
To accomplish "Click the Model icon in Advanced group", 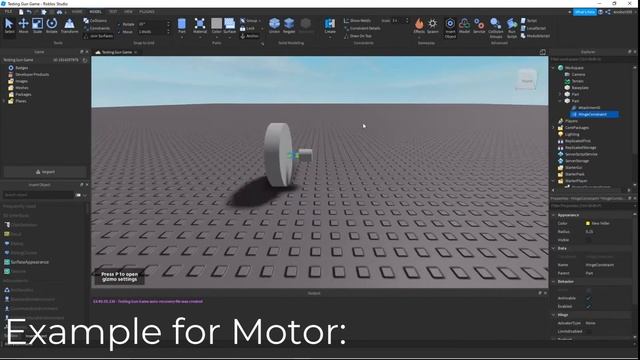I will point(464,25).
